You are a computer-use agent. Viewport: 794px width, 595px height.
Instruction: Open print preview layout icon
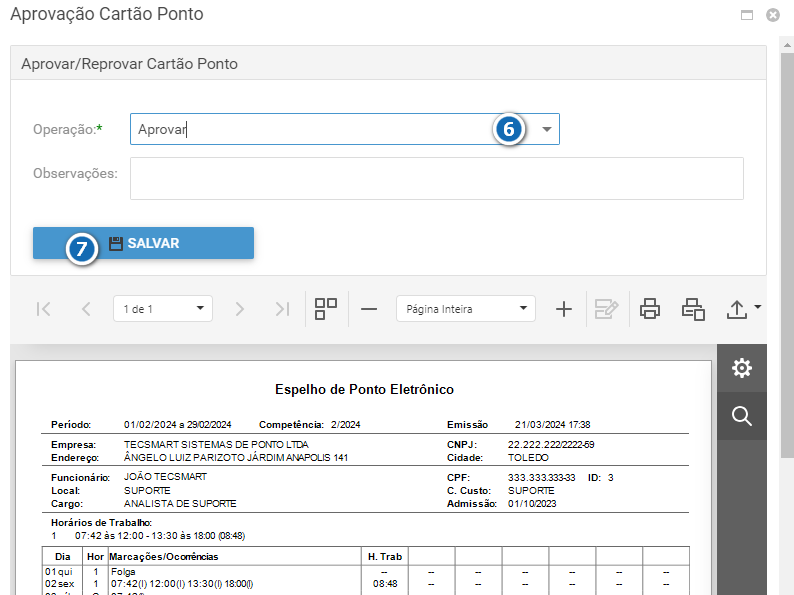click(693, 309)
